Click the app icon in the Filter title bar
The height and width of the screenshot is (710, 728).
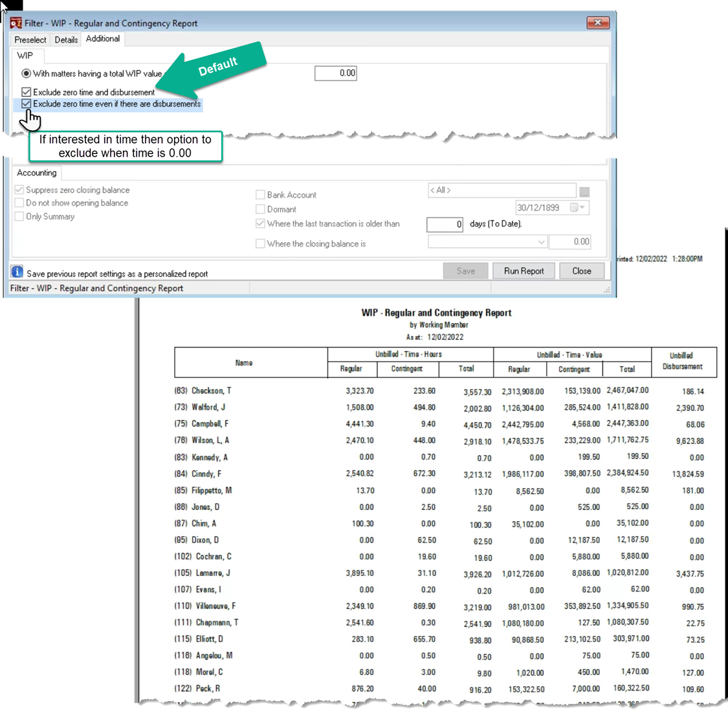(x=16, y=23)
